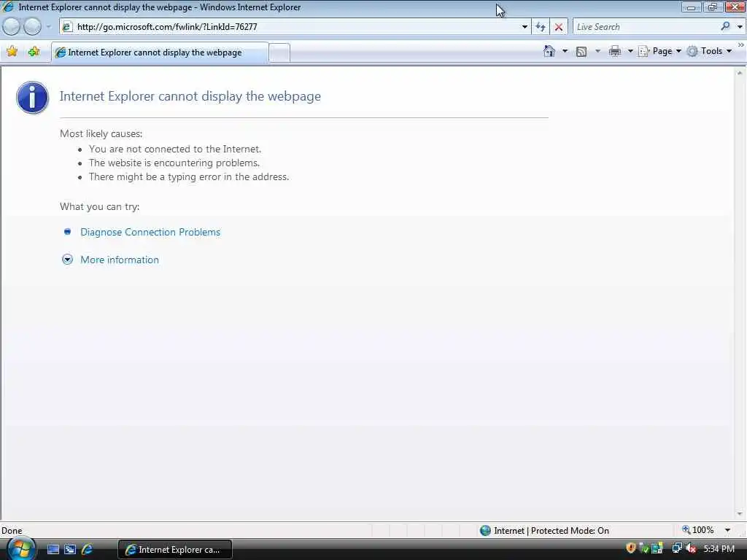The image size is (747, 560).
Task: Expand the zoom level dropdown arrow
Action: pos(727,530)
